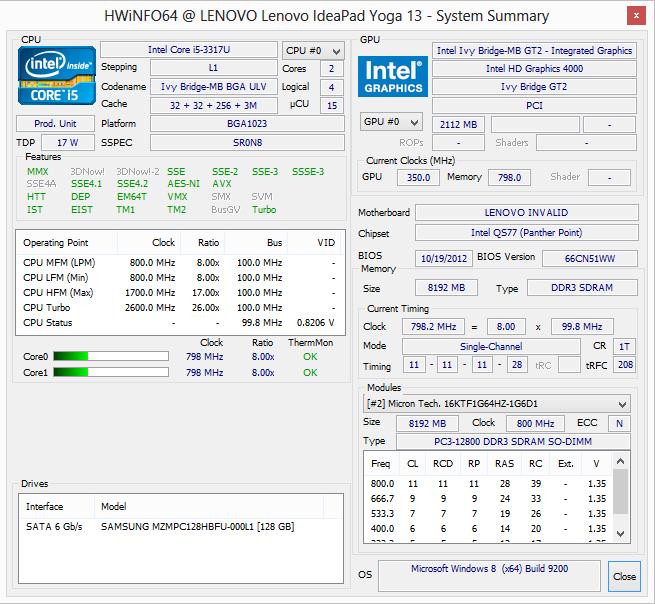
Task: Click the tRFC value 208
Action: pos(624,365)
